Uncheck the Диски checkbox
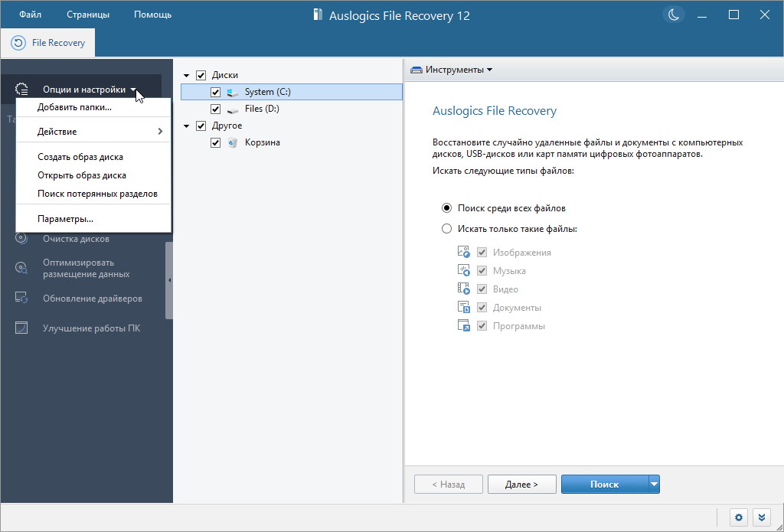The height and width of the screenshot is (532, 784). tap(201, 76)
